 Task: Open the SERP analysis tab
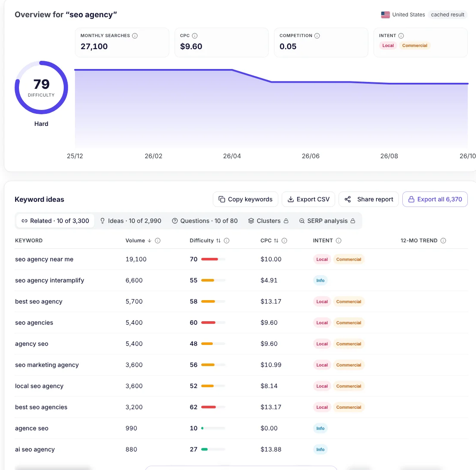point(327,221)
